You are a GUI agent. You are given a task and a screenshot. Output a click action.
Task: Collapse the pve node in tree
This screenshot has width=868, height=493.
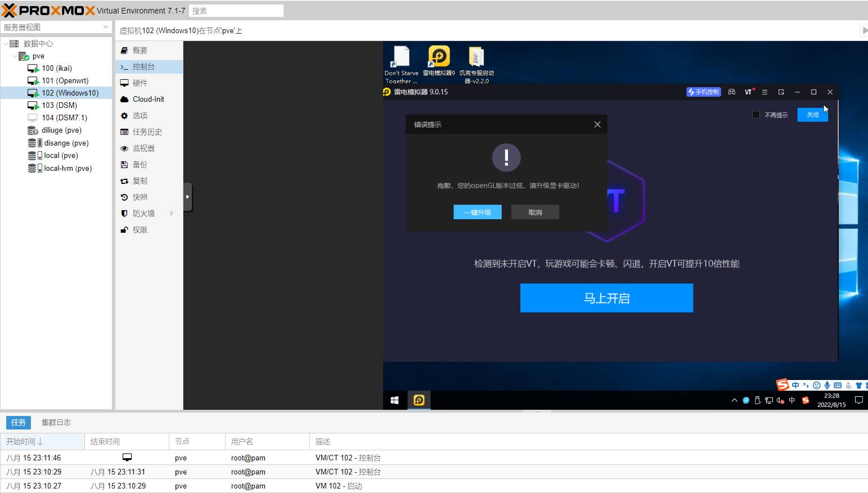(x=15, y=56)
